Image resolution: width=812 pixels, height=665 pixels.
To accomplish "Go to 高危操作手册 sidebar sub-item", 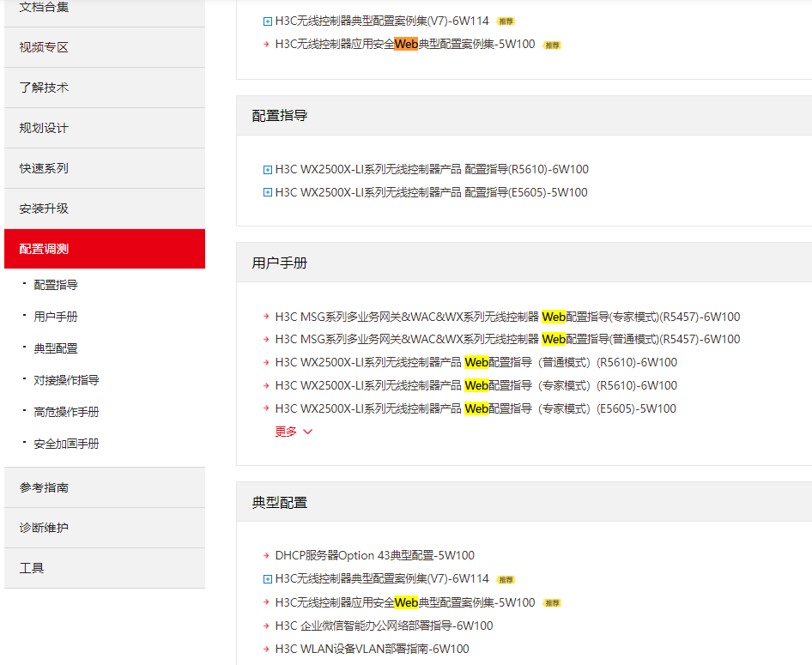I will coord(66,413).
